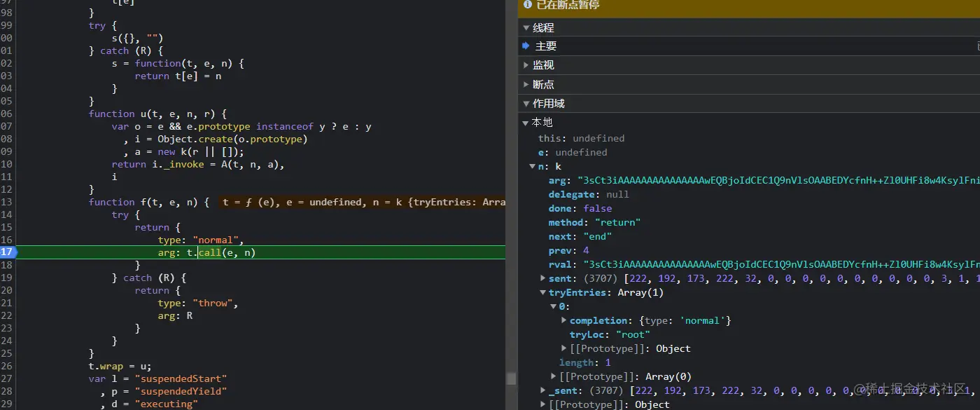Click 's({}, "")' code line
This screenshot has height=410, width=980.
[137, 38]
